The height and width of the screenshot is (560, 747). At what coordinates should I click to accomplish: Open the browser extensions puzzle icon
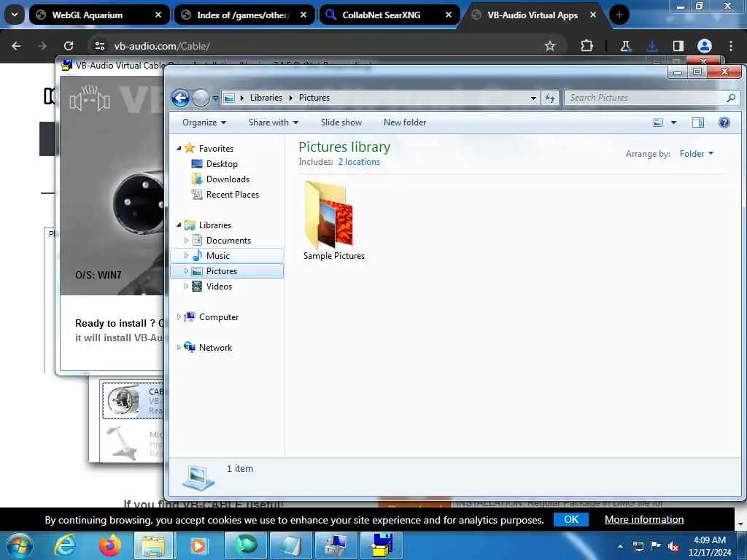point(587,46)
